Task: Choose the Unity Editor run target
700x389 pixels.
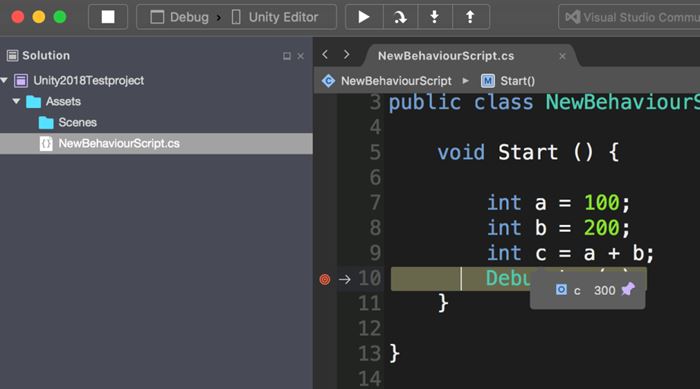Action: pos(275,17)
